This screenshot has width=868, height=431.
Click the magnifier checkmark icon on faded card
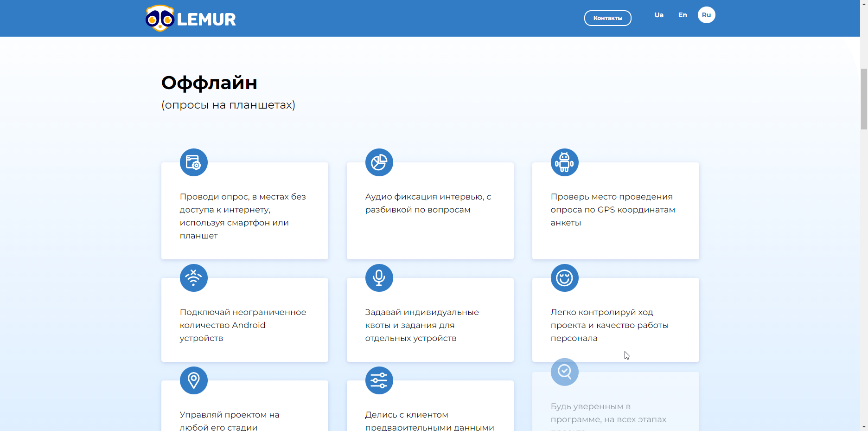[x=565, y=372]
